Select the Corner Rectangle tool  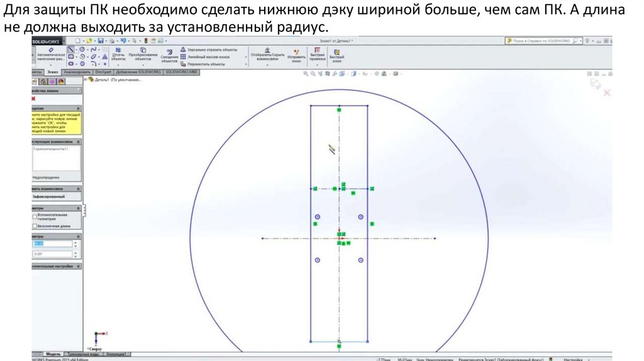point(70,57)
